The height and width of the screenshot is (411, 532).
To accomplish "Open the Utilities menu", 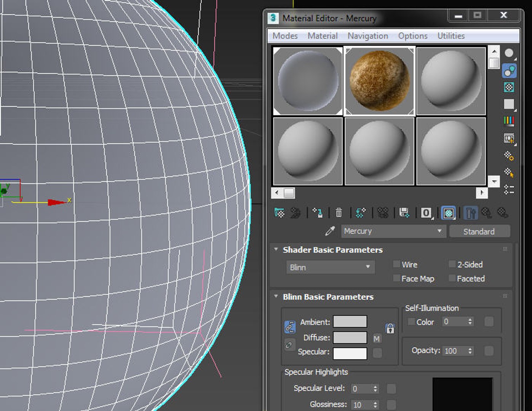I will 451,36.
